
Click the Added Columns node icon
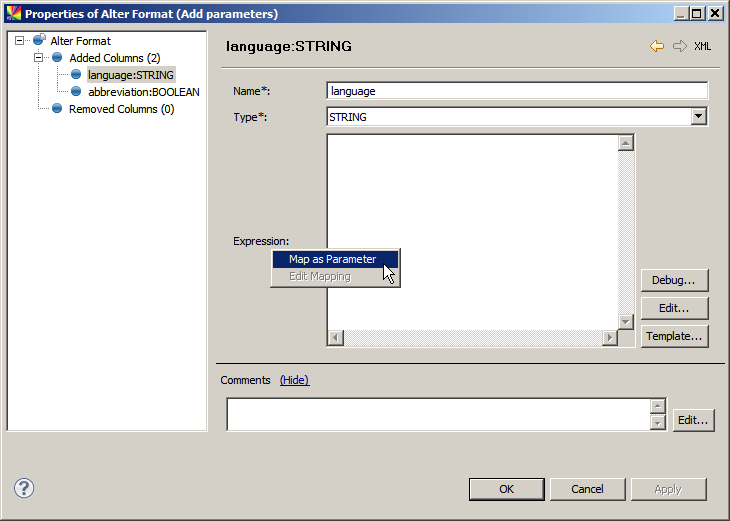(x=57, y=58)
